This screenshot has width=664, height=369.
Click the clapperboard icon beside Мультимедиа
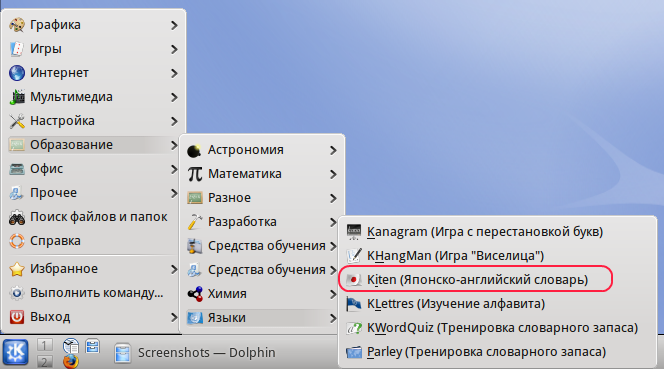pyautogui.click(x=17, y=97)
